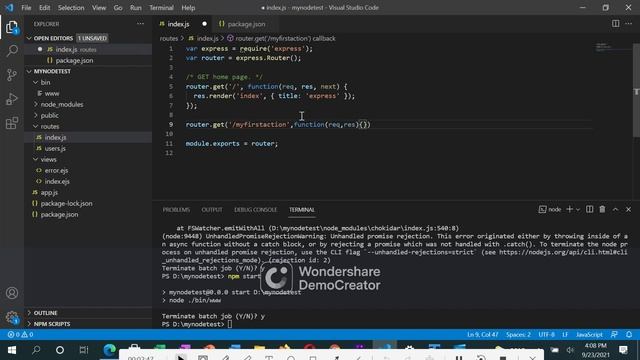Switch to the Output panel tab
Viewport: 640px width, 360px height.
click(212, 210)
